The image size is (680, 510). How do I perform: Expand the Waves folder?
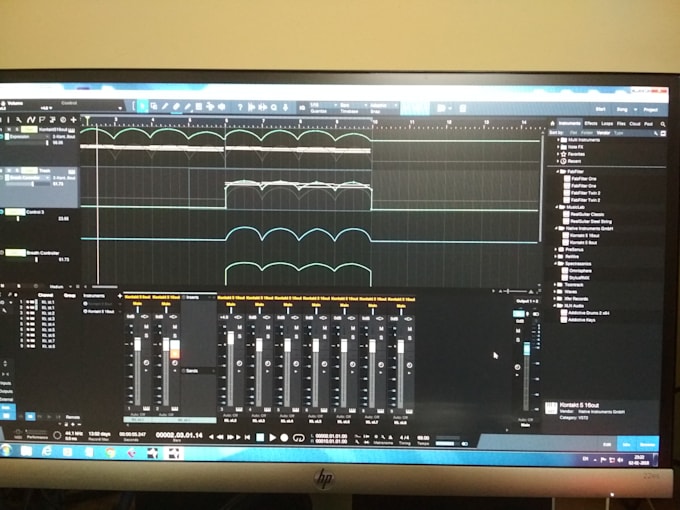pos(556,292)
